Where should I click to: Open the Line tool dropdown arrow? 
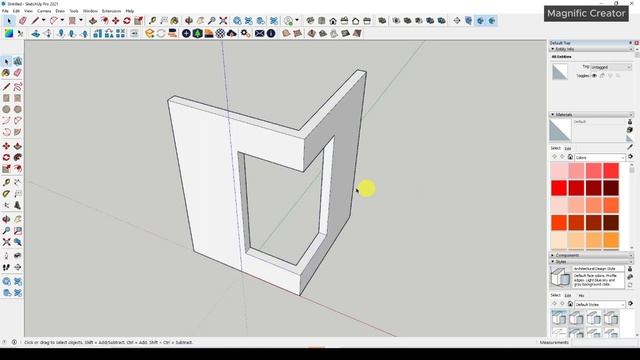(43, 20)
